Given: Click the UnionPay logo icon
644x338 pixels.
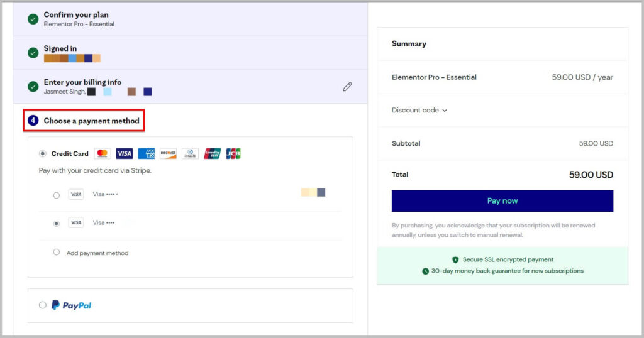Looking at the screenshot, I should pos(212,153).
